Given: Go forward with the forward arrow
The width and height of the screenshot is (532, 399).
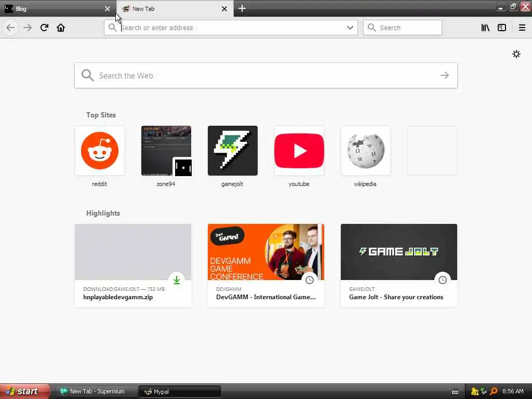Looking at the screenshot, I should tap(28, 28).
